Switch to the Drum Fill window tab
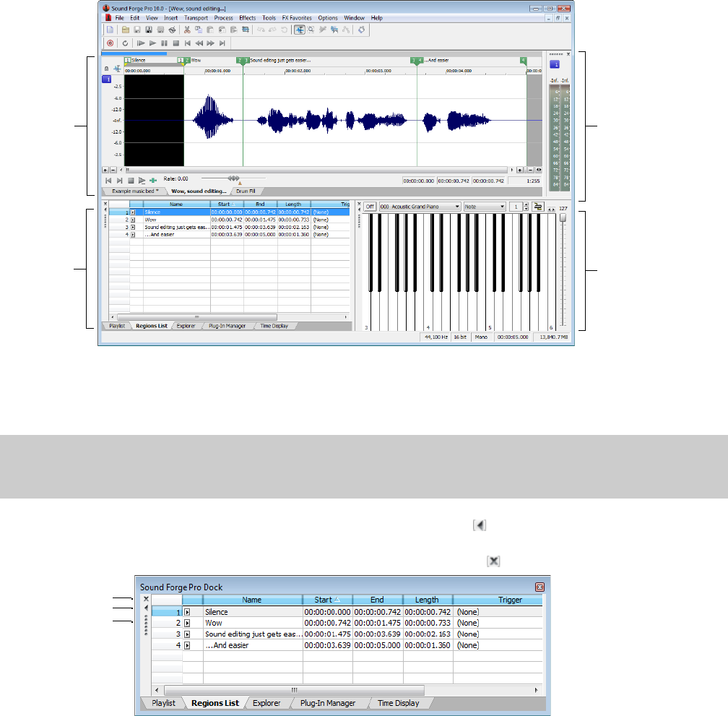Image resolution: width=728 pixels, height=716 pixels. click(246, 191)
